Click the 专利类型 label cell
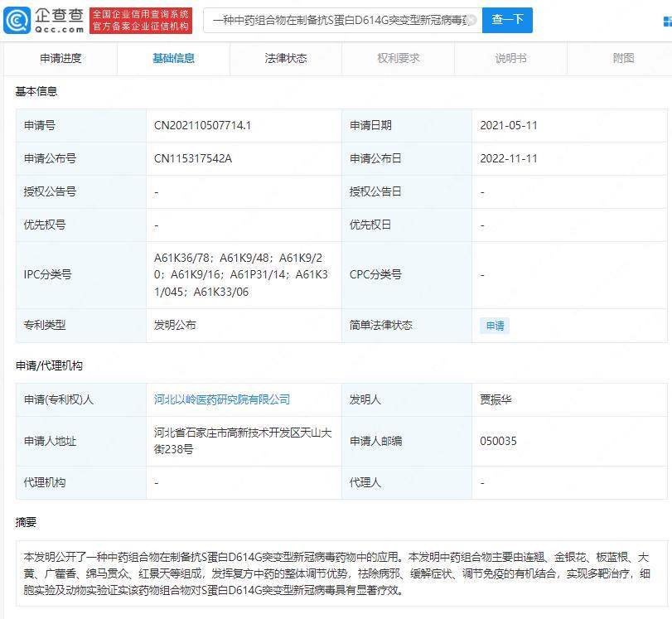 pos(81,326)
